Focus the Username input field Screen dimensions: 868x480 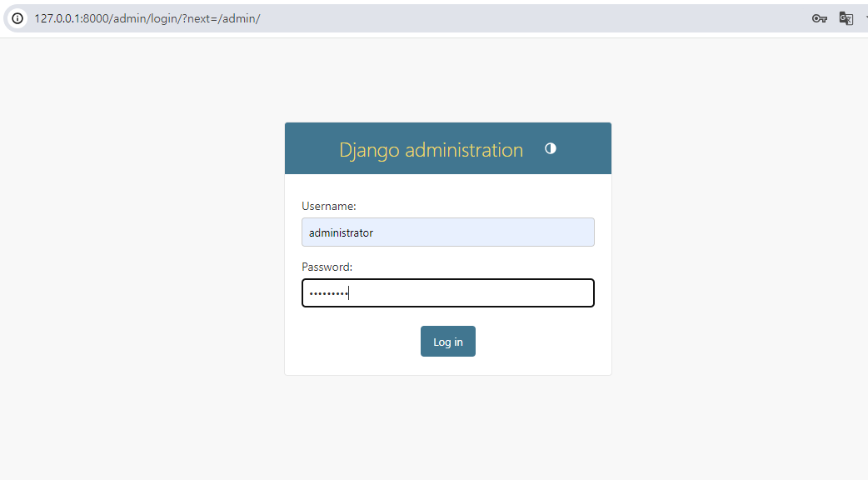click(448, 232)
